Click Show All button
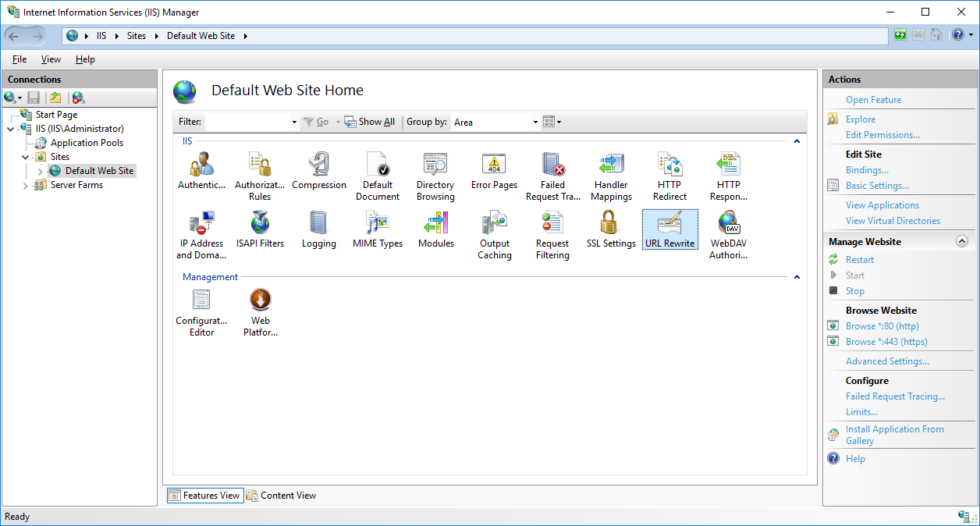 pyautogui.click(x=371, y=122)
